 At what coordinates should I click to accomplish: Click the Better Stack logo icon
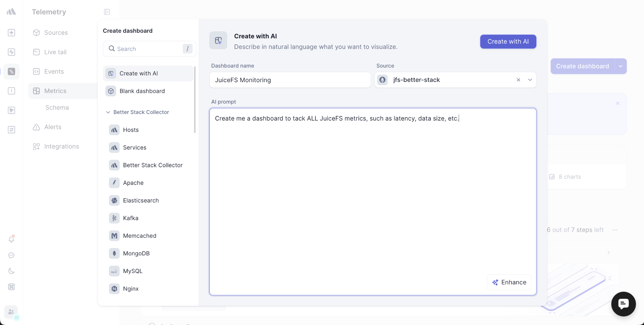(11, 12)
